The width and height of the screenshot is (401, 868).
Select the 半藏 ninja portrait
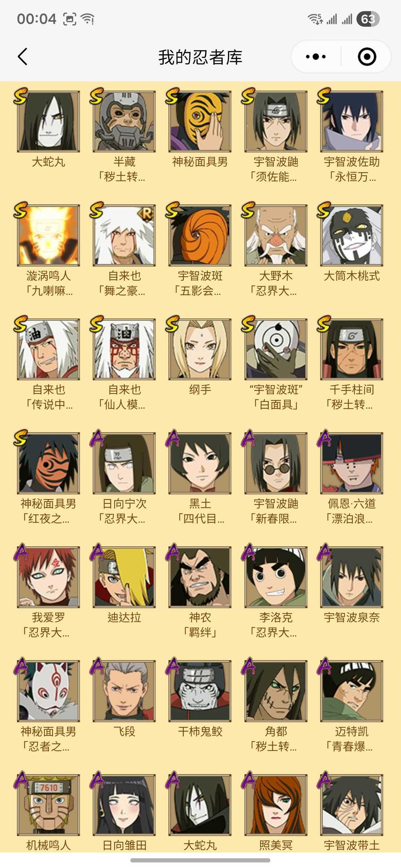(124, 121)
